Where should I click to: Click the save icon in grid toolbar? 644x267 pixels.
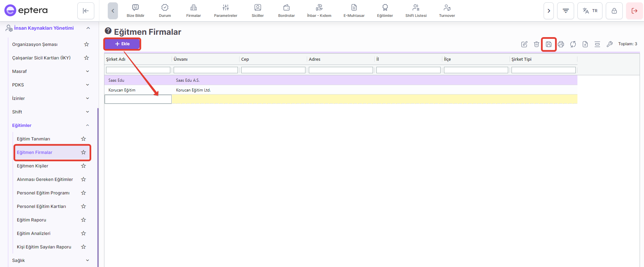pyautogui.click(x=548, y=44)
